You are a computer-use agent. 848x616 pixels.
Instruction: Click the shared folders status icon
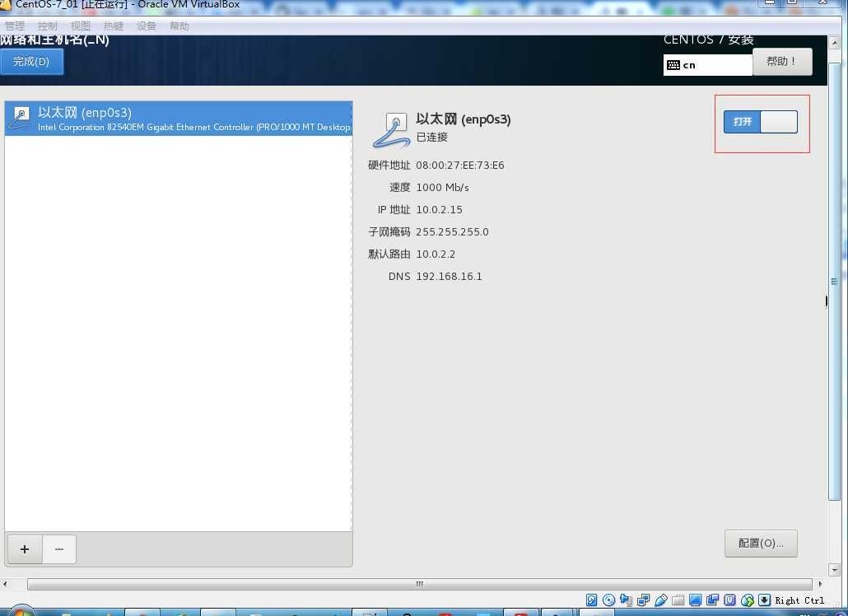click(678, 600)
